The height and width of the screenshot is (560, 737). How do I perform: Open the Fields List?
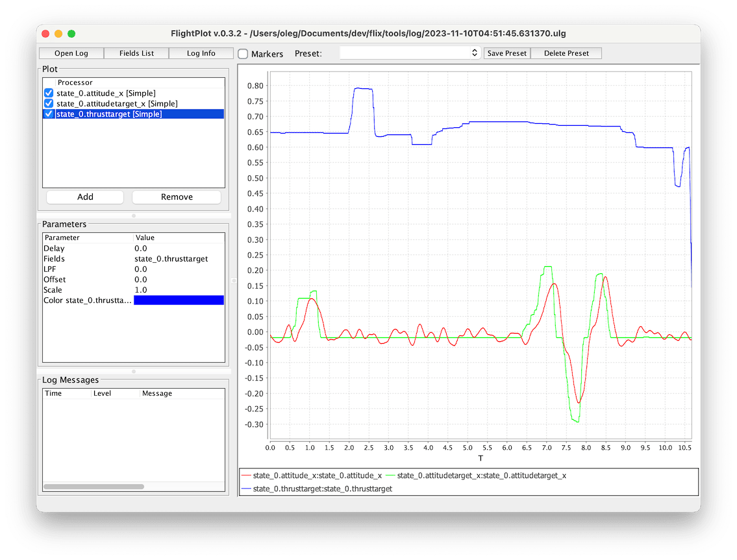[136, 53]
